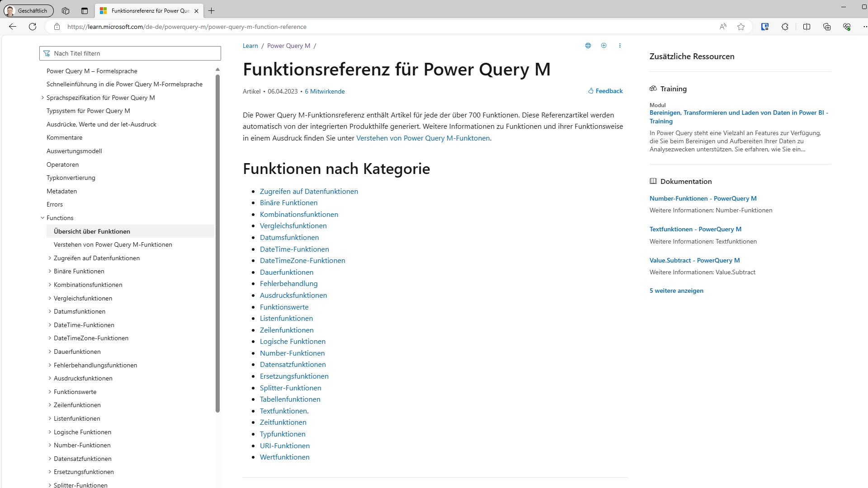Click the Learn breadcrumb link
The height and width of the screenshot is (488, 868).
(250, 46)
